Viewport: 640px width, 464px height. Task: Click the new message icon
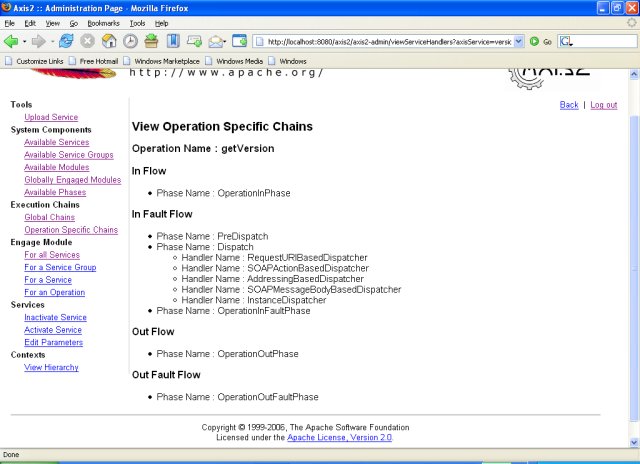click(194, 41)
